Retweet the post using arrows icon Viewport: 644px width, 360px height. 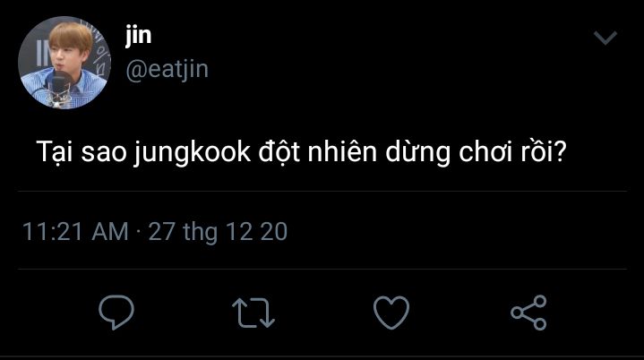(253, 313)
